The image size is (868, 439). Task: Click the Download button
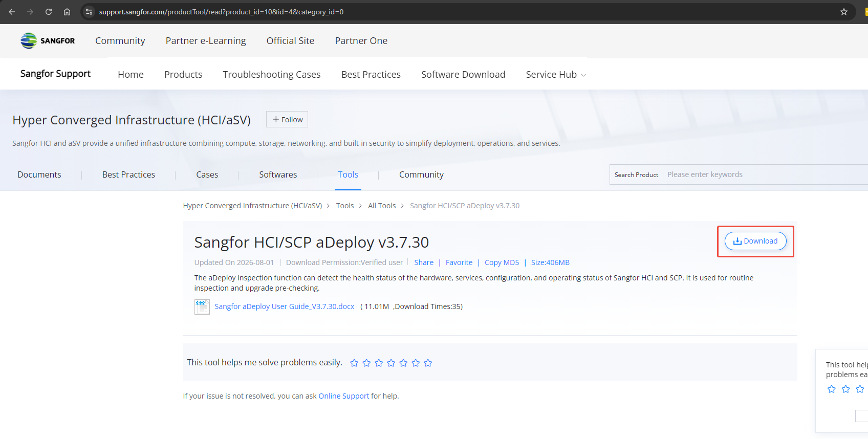point(755,241)
